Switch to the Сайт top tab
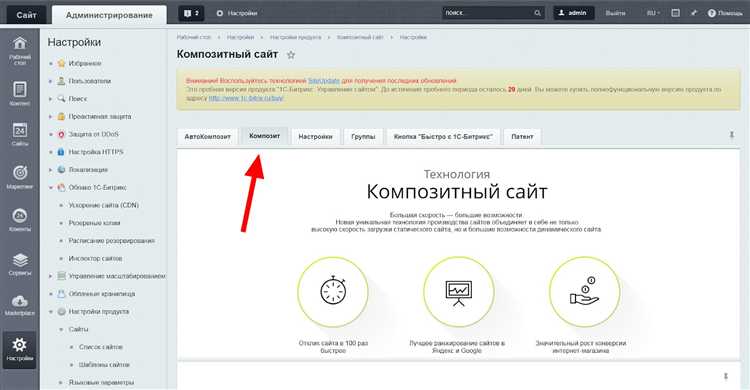Screen dimensions: 750x390 (x=26, y=15)
